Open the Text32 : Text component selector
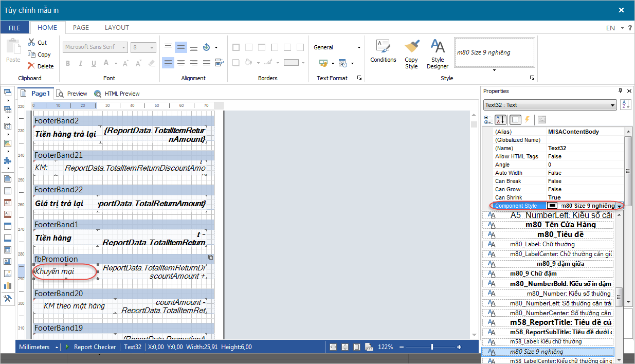635x364 pixels. tap(550, 105)
